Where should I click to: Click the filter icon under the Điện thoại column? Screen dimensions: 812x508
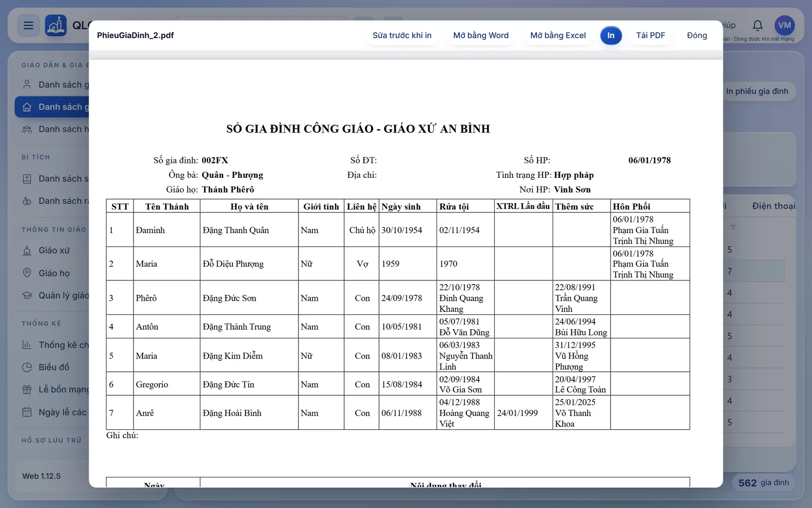click(733, 228)
